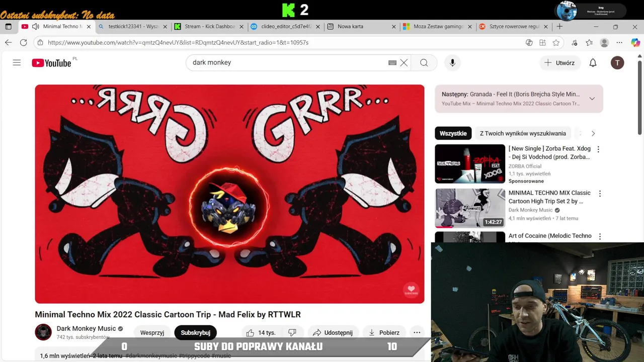Switch to the clideo_editor browser tab

pyautogui.click(x=285, y=27)
